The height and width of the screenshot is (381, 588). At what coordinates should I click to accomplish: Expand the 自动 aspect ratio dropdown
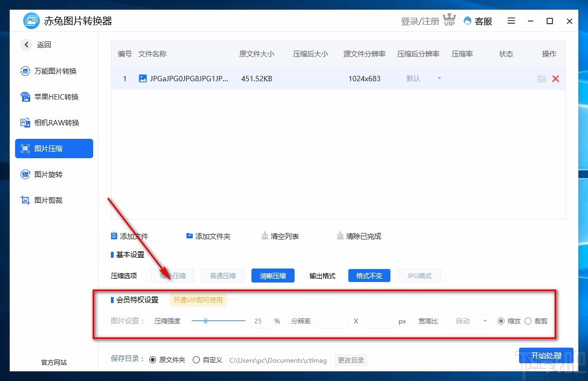coord(467,321)
